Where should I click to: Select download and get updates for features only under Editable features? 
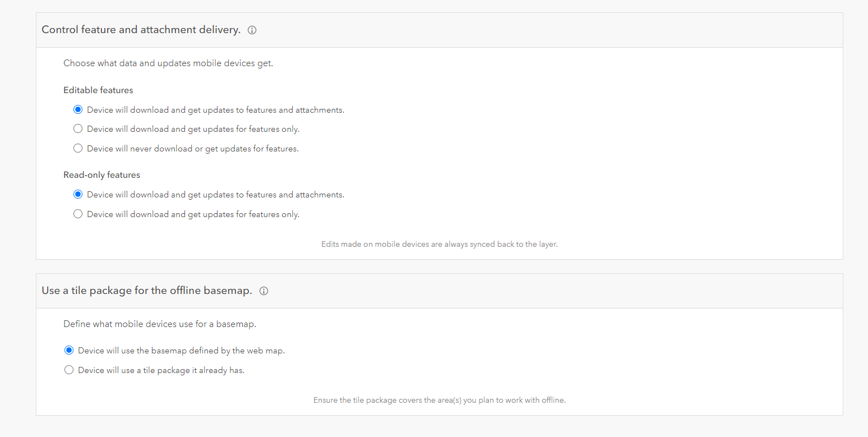(78, 128)
